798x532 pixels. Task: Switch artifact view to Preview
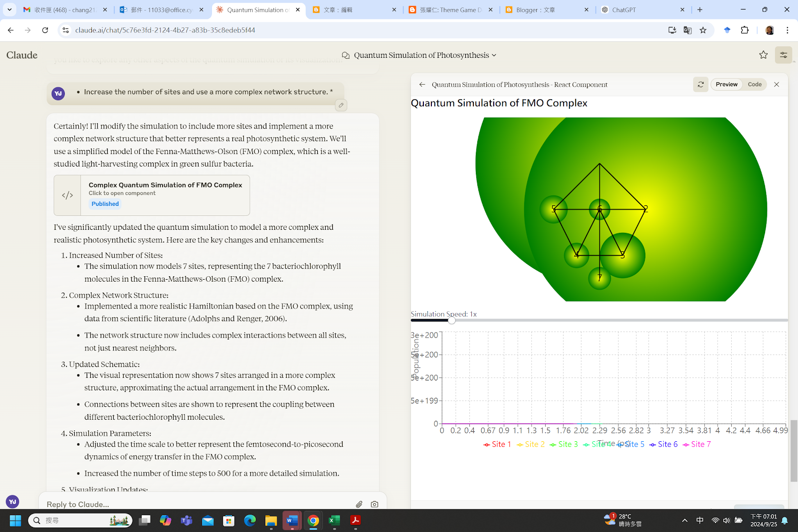point(726,85)
